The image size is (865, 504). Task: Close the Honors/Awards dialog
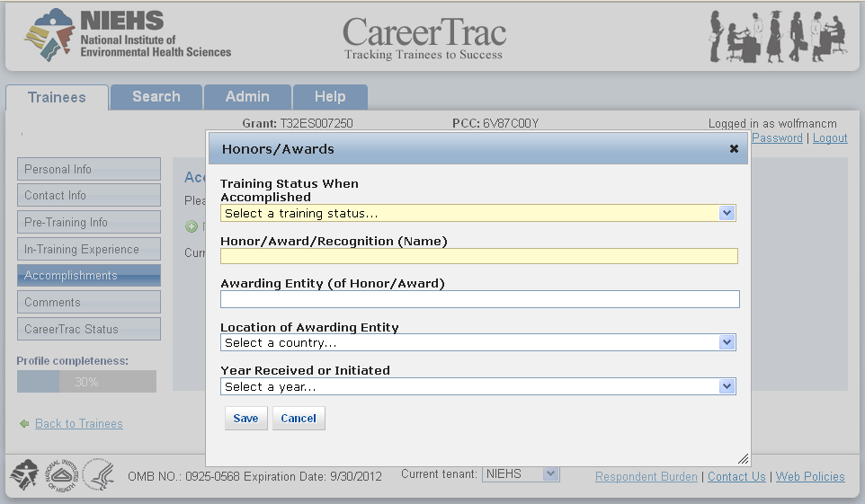[x=734, y=149]
